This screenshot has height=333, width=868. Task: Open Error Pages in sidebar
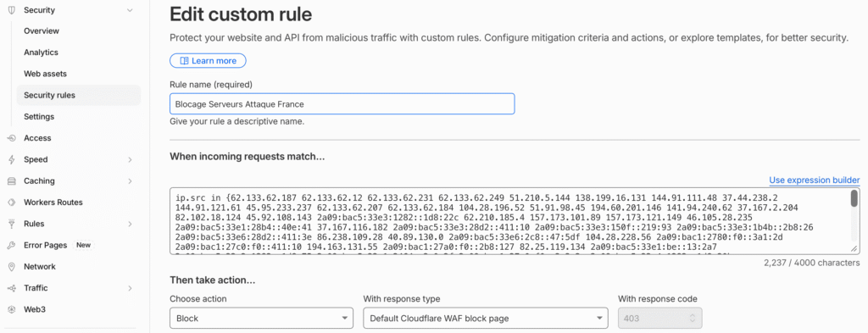coord(46,245)
